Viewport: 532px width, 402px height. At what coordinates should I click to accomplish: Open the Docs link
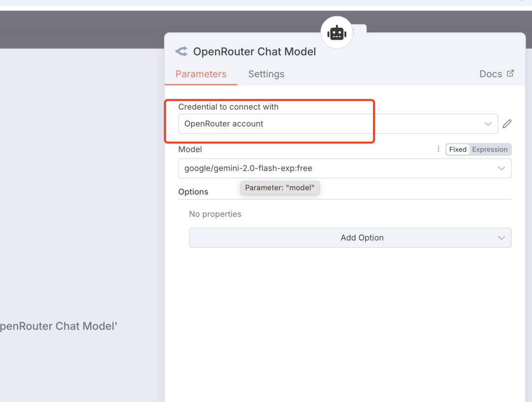pyautogui.click(x=491, y=74)
